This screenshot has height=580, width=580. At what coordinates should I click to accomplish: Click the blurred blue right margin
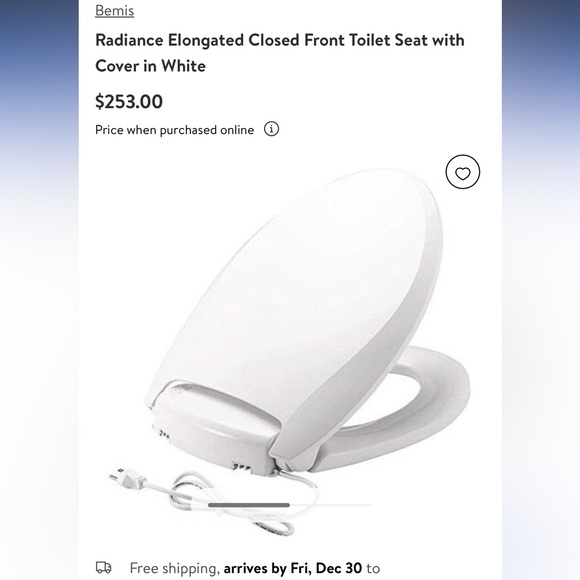click(541, 290)
